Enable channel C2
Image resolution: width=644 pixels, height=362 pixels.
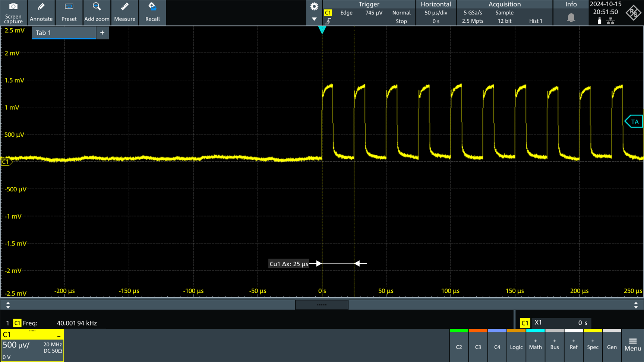(459, 345)
